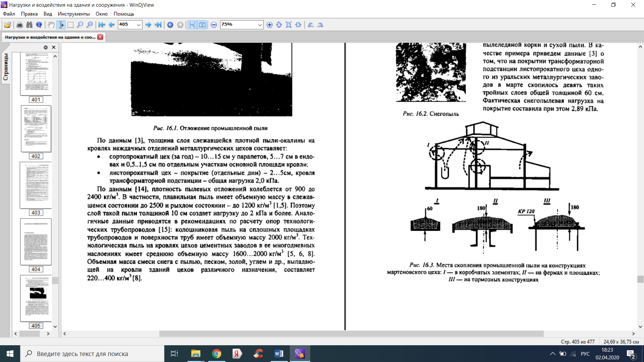Go to the previous page
This screenshot has width=644, height=362.
[111, 25]
